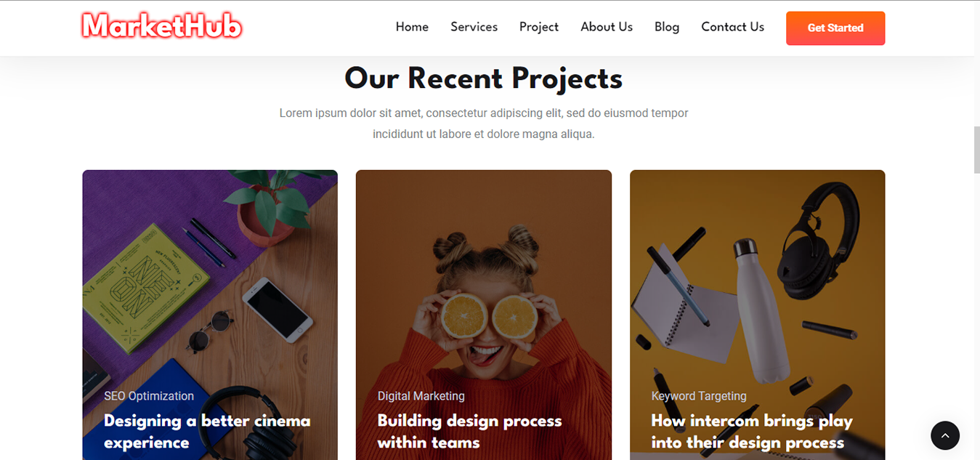Click the Get Started button

click(x=835, y=28)
